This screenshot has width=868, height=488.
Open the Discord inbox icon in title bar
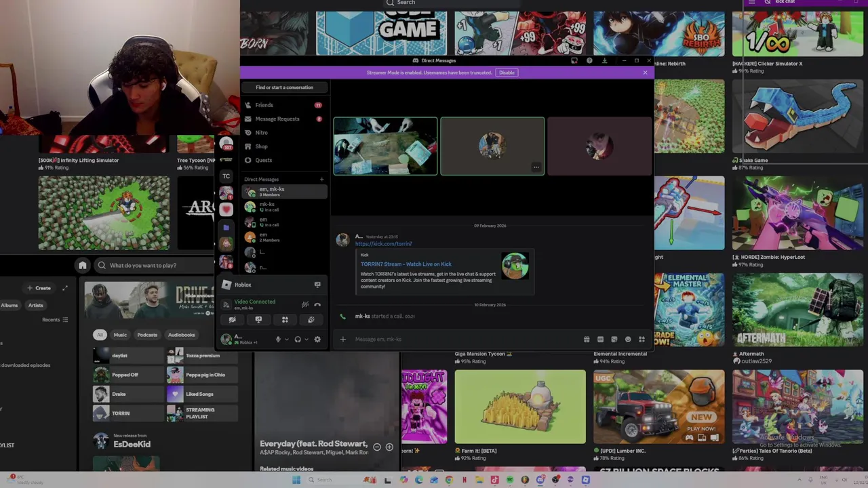[x=574, y=60]
